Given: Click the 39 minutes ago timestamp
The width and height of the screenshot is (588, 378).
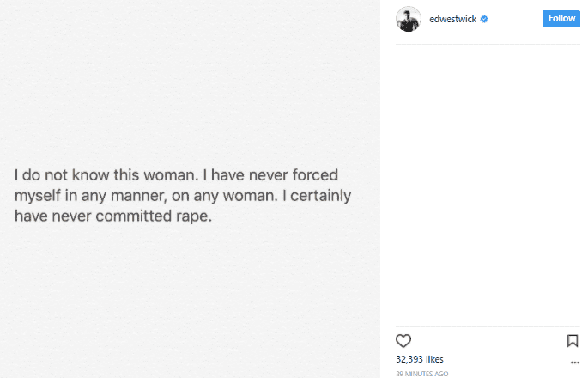Looking at the screenshot, I should tap(421, 374).
